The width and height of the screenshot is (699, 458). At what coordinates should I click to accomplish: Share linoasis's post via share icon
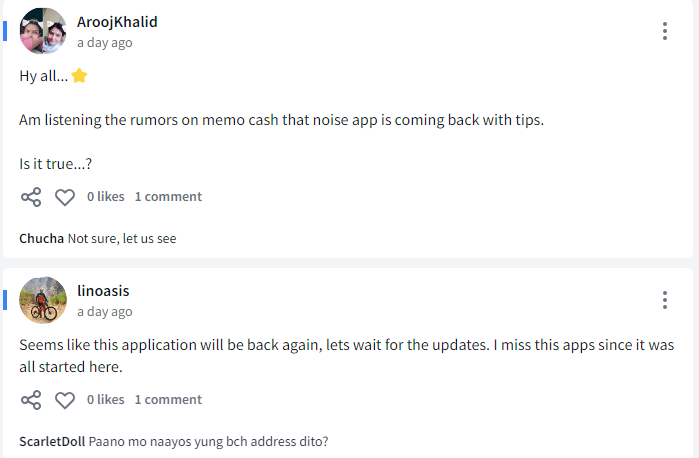coord(31,400)
